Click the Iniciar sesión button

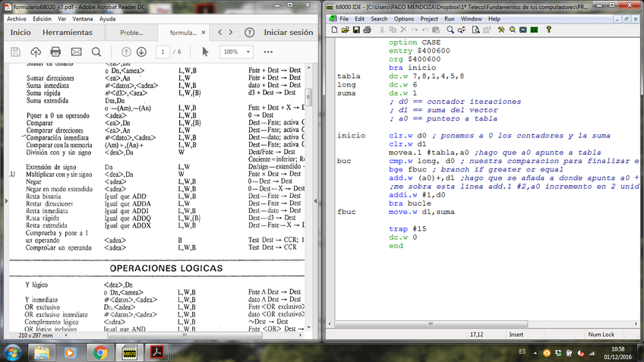287,33
